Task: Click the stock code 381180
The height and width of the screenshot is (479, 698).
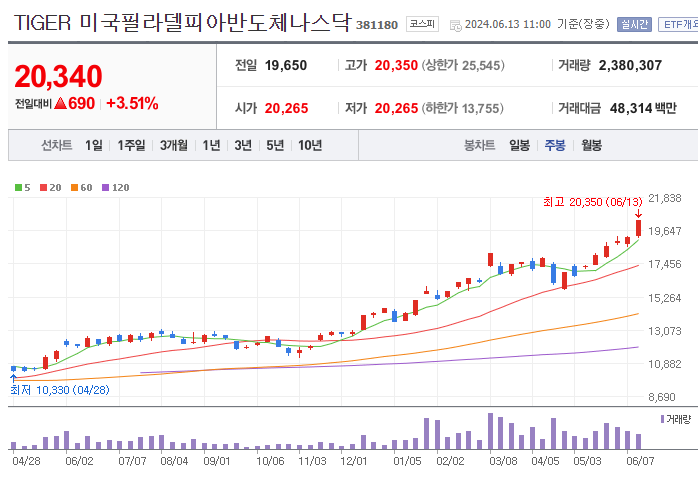Action: pos(377,25)
